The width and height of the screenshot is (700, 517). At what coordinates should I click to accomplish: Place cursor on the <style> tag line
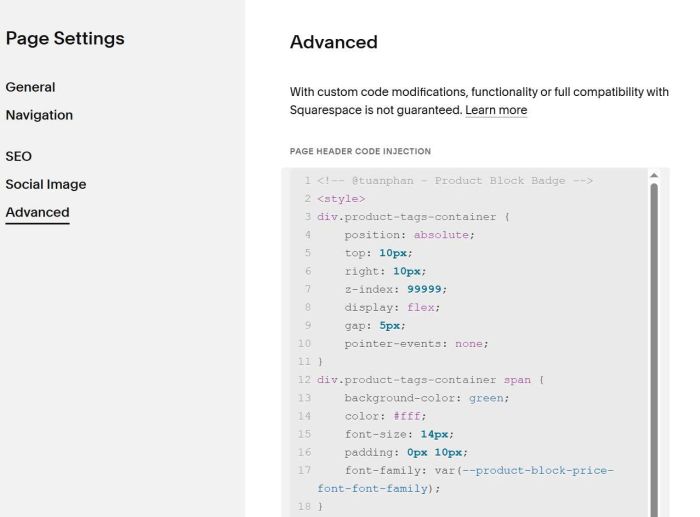pyautogui.click(x=341, y=199)
